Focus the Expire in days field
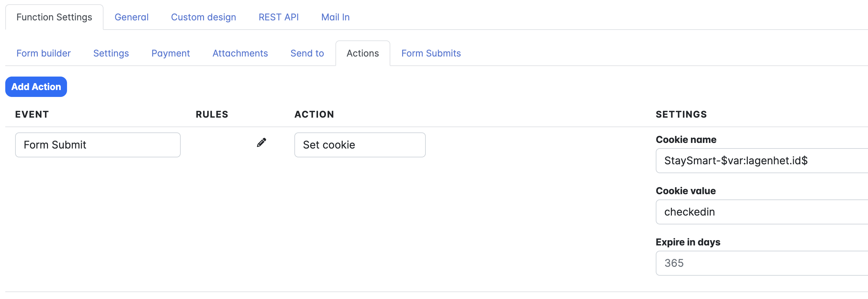Viewport: 868px width, 299px height. [762, 263]
